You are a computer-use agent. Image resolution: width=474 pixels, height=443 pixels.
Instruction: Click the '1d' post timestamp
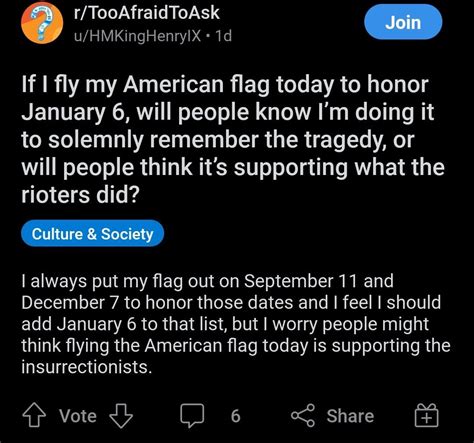pyautogui.click(x=223, y=36)
